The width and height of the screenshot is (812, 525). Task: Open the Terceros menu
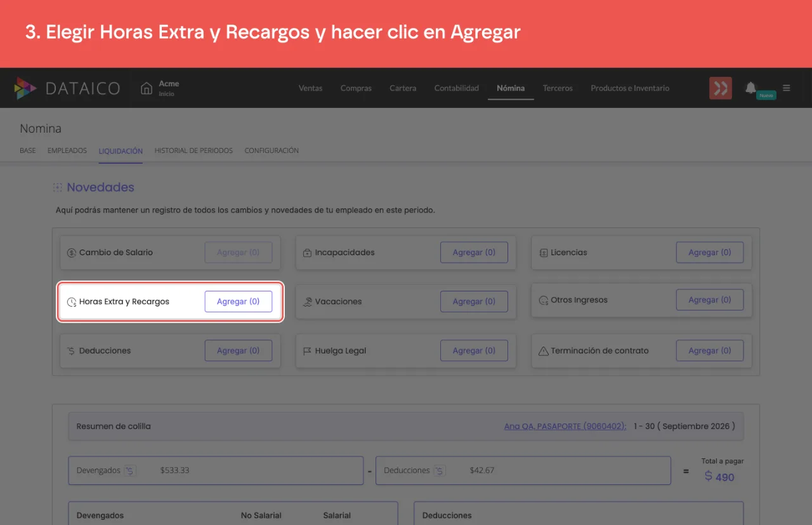558,88
